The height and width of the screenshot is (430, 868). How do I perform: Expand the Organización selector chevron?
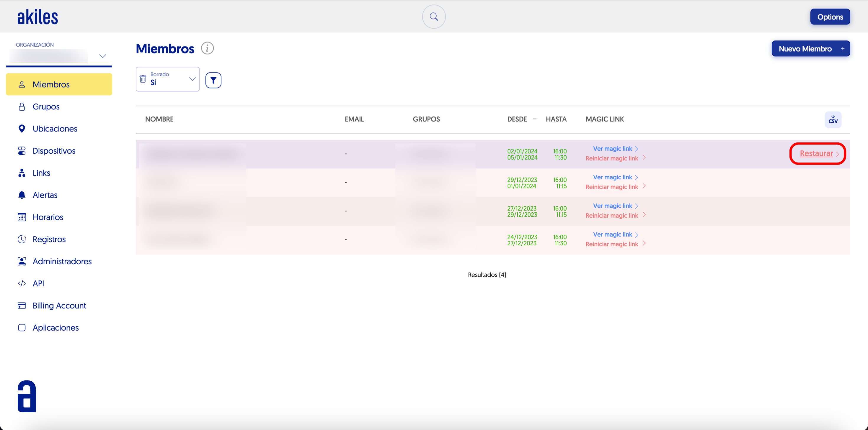coord(103,56)
